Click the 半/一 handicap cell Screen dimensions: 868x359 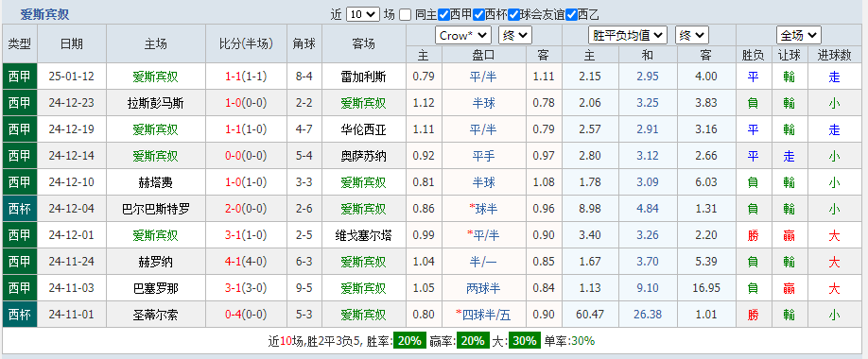483,263
